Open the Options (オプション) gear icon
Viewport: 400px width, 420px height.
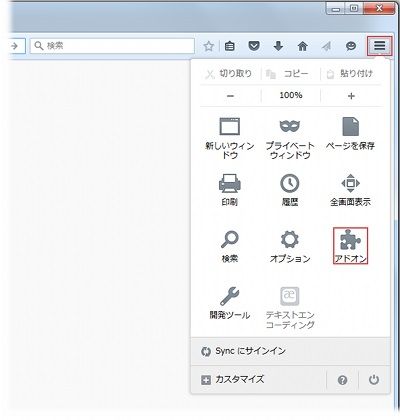tap(290, 246)
